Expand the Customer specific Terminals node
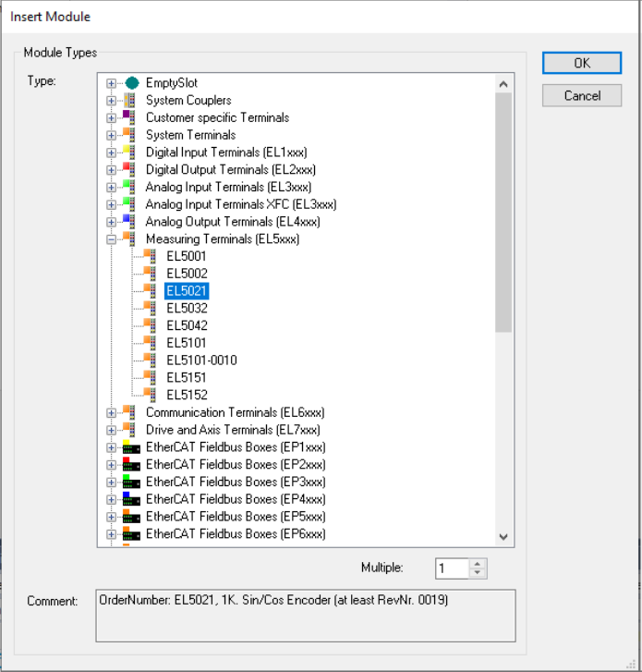The image size is (642, 672). (112, 118)
